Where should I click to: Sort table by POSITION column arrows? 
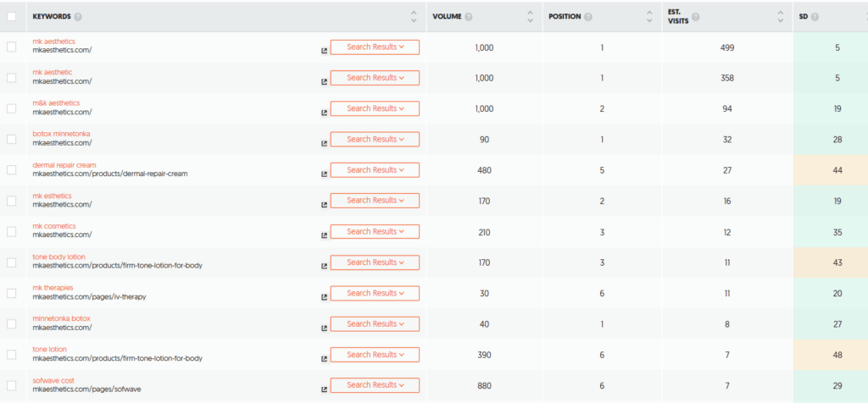click(649, 17)
